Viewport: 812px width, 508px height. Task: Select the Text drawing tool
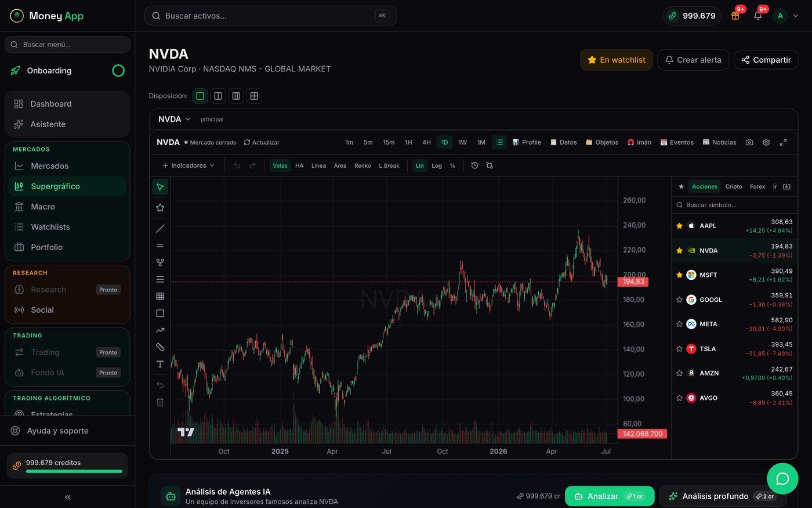[x=160, y=364]
